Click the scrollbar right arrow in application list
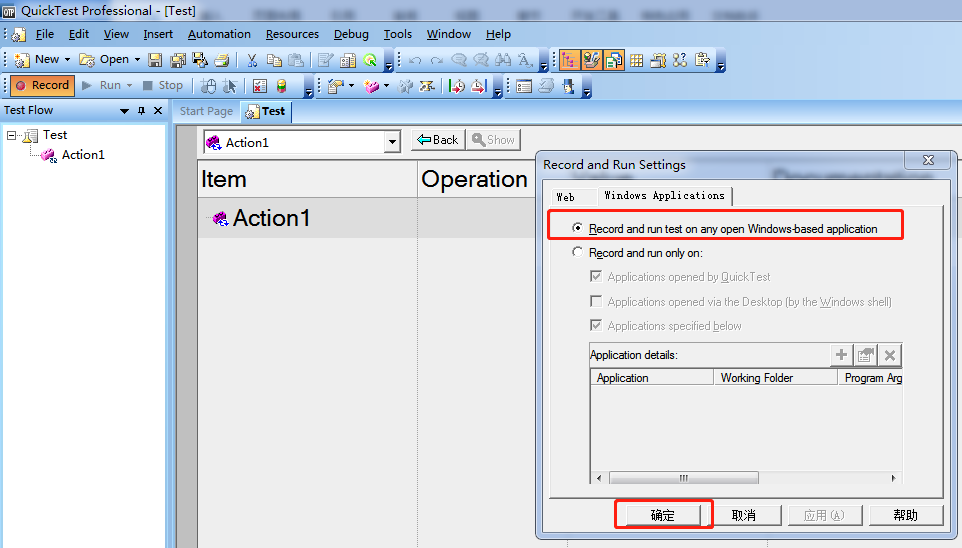The width and height of the screenshot is (962, 548). [x=893, y=478]
